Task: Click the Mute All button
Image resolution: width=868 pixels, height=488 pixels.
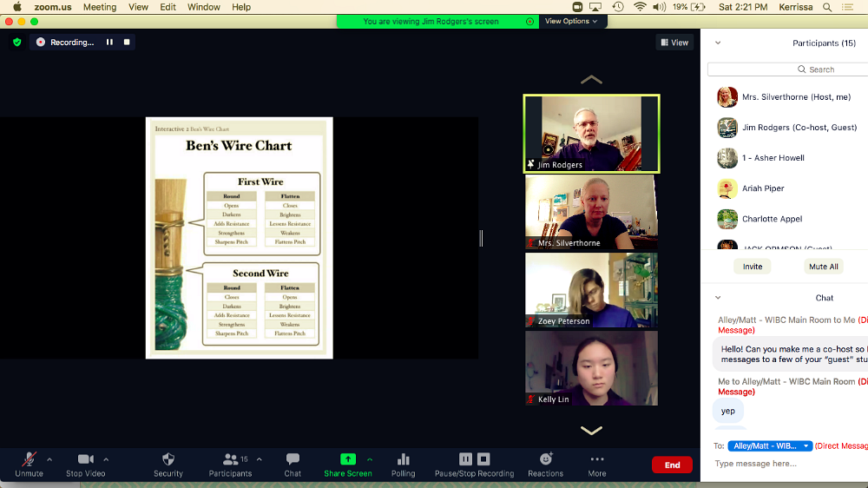Action: pos(823,267)
